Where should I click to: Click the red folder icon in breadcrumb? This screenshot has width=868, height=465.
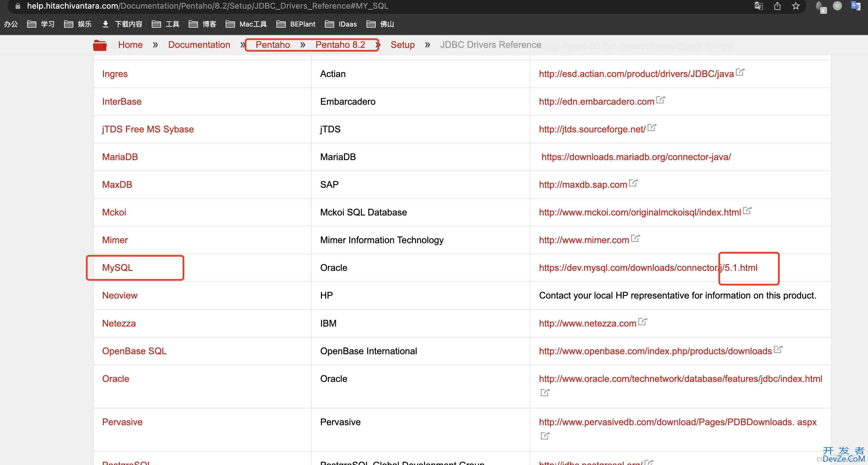coord(100,45)
